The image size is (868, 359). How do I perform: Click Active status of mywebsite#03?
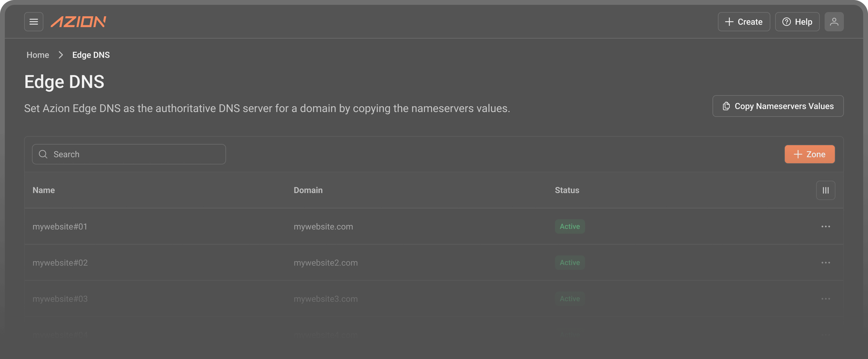pos(570,299)
